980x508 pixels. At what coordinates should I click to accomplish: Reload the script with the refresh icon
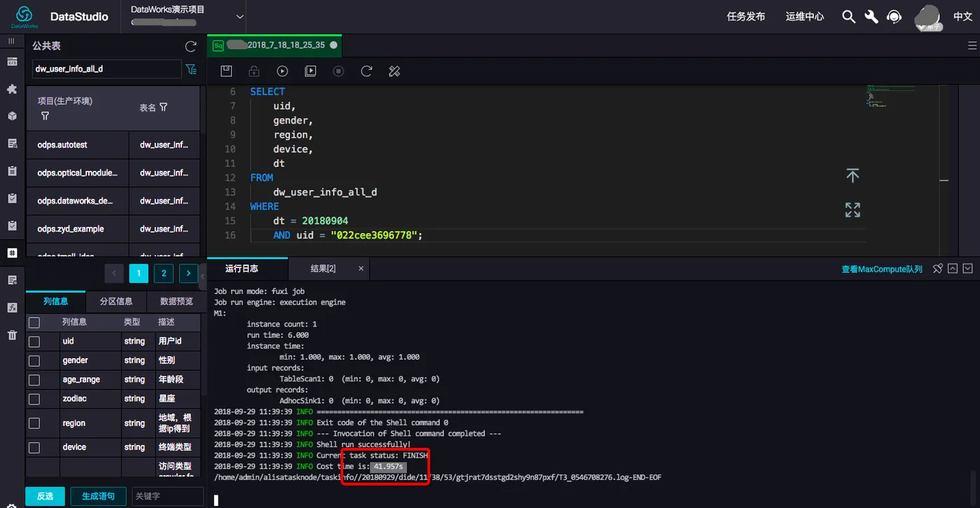(366, 71)
